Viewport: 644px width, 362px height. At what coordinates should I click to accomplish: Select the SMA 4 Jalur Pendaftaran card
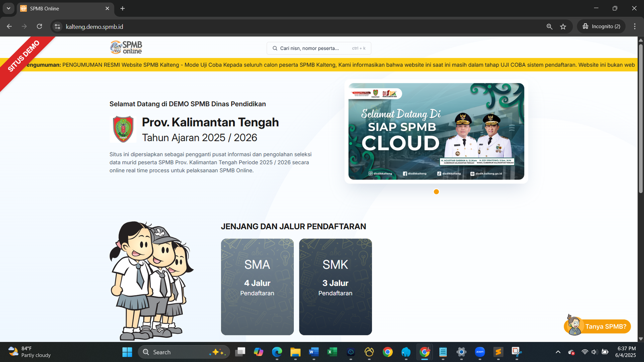click(x=257, y=287)
